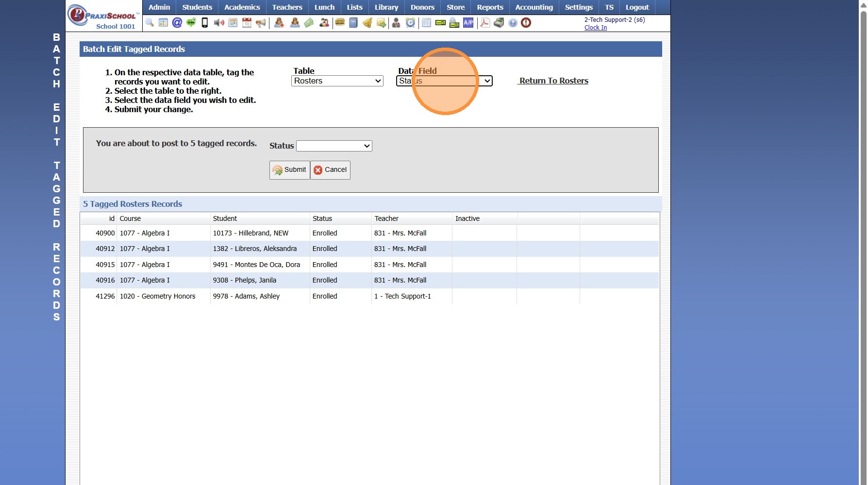Open the Lists menu
868x485 pixels.
tap(355, 7)
